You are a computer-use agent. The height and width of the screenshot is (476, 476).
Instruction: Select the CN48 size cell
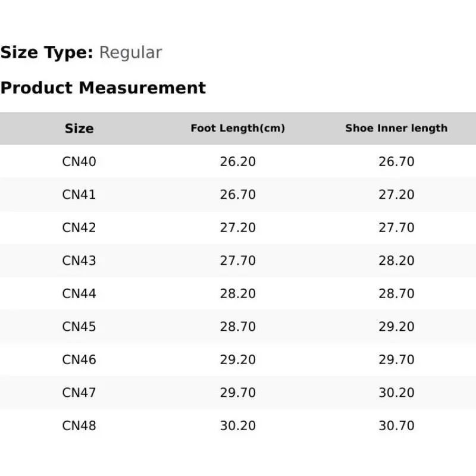(79, 425)
